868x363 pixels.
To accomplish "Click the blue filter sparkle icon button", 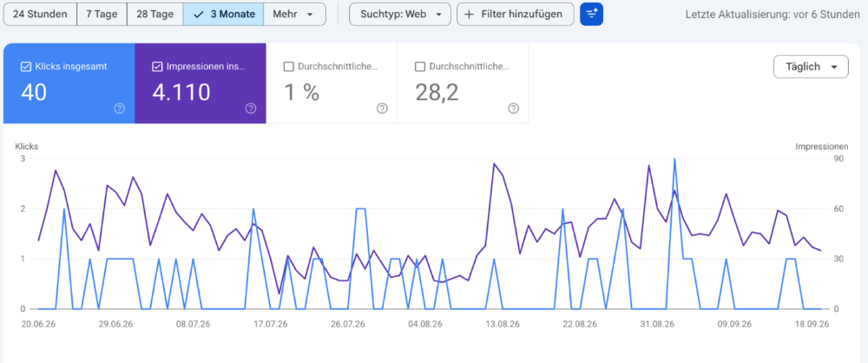I will coord(591,14).
